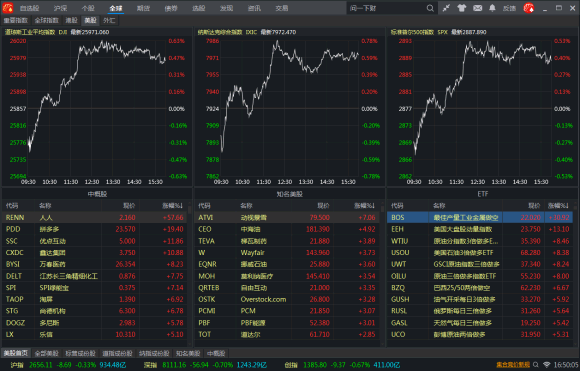Select the 道指成份股 bottom tab
The width and height of the screenshot is (580, 371).
pyautogui.click(x=117, y=353)
